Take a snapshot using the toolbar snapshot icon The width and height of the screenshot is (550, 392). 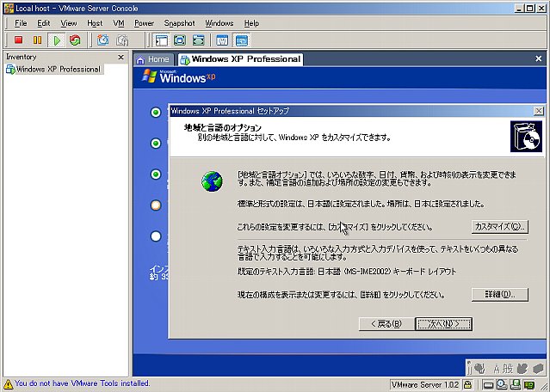tap(102, 40)
